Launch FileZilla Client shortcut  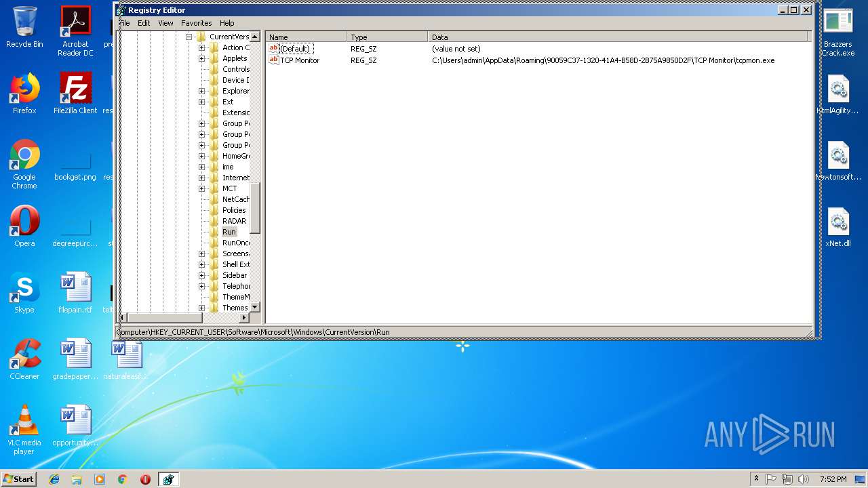point(75,94)
